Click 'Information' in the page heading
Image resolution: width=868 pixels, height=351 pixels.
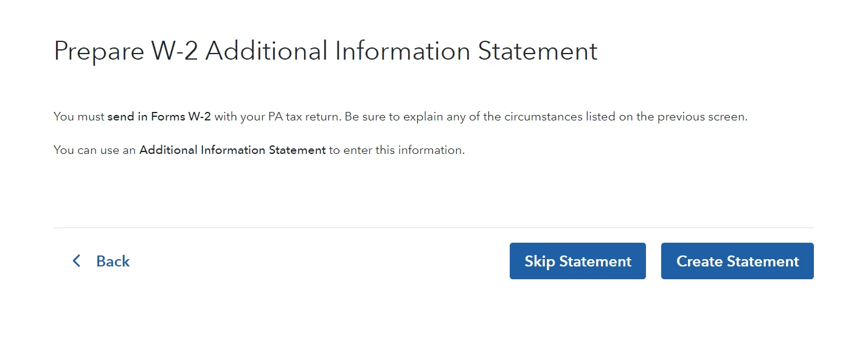(x=402, y=51)
